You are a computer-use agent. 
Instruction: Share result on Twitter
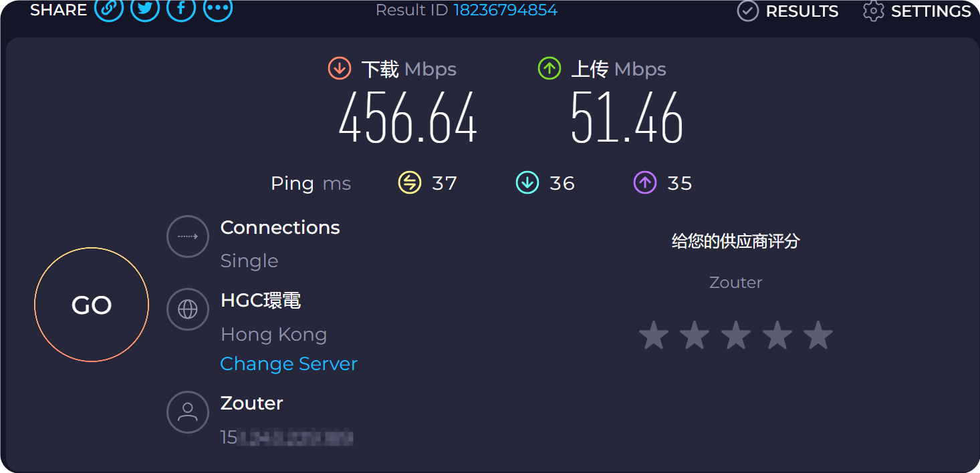pos(145,9)
